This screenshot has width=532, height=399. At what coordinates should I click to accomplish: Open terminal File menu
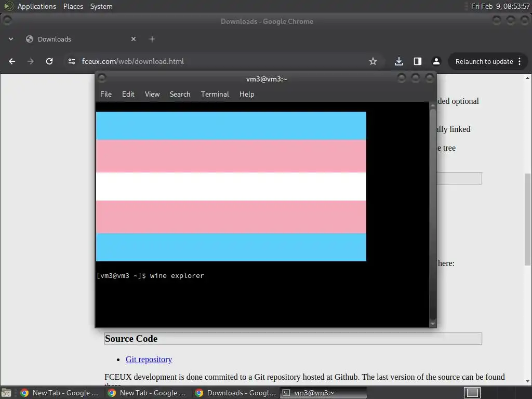point(106,95)
